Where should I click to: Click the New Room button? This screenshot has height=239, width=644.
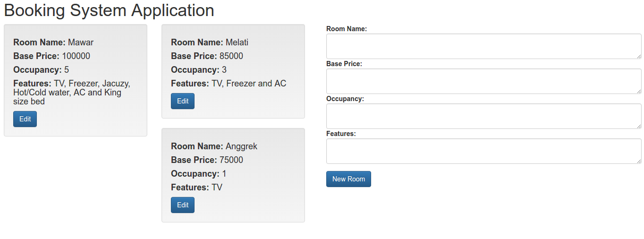[348, 179]
